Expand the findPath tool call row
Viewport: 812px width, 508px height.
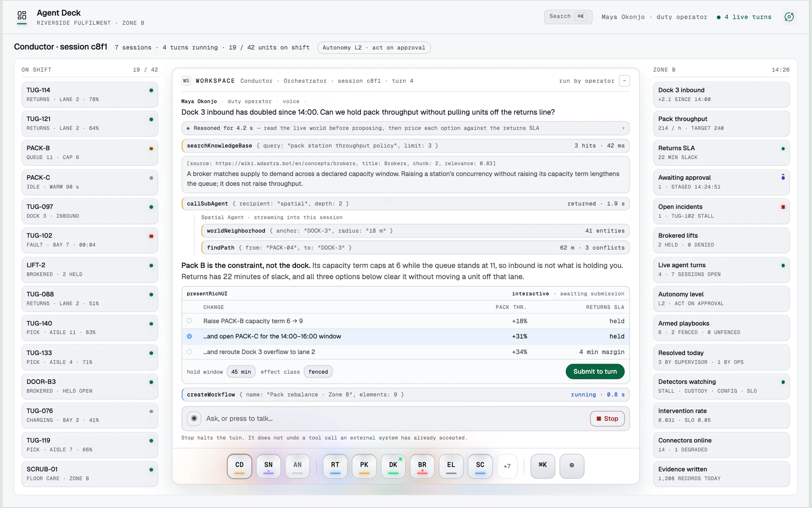(415, 248)
